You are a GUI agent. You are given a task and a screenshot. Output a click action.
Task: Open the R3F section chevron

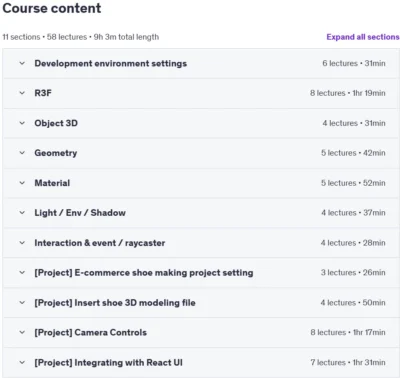22,93
